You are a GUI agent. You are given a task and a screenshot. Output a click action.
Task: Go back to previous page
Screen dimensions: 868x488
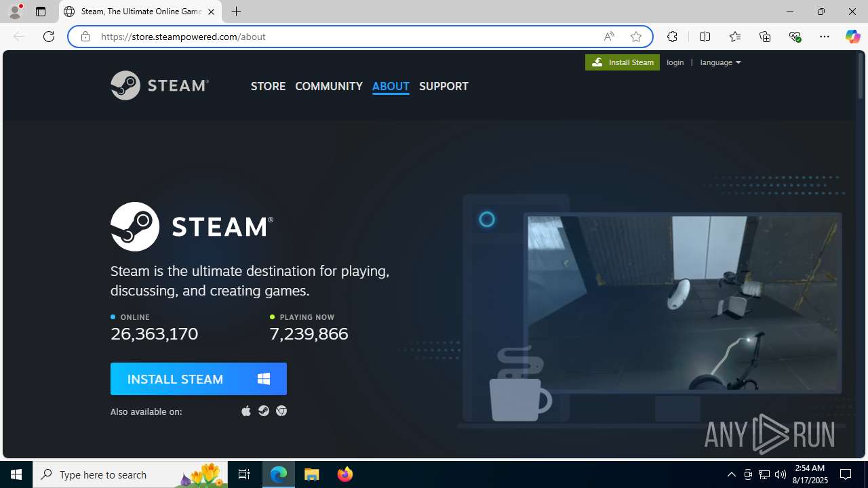(x=19, y=37)
